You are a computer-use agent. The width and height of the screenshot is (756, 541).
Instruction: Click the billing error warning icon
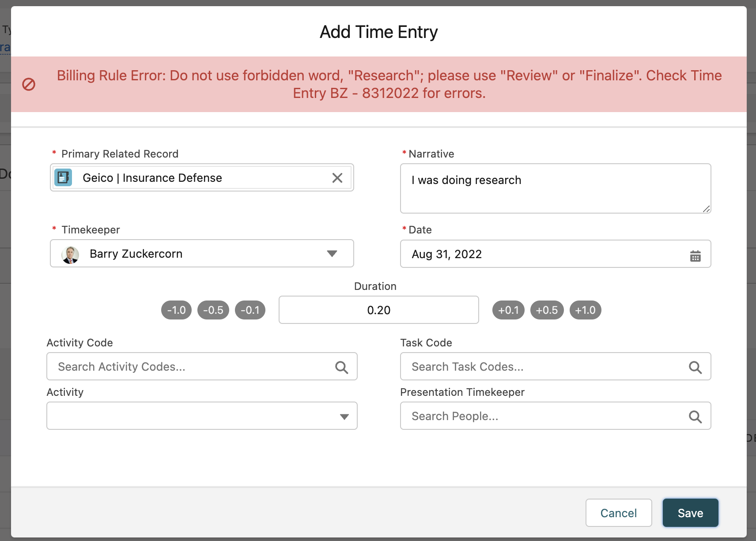coord(29,84)
